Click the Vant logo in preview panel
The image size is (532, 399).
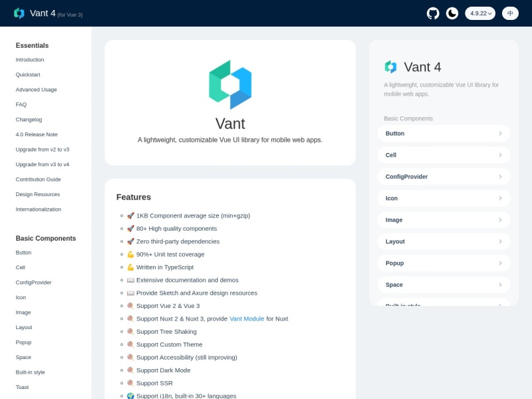click(x=390, y=67)
